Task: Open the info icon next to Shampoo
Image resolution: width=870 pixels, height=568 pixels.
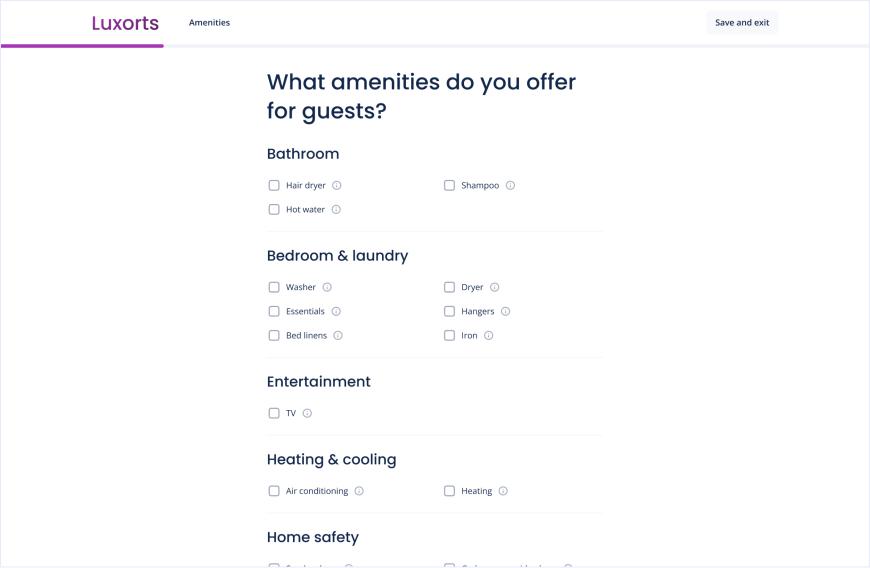Action: point(510,185)
